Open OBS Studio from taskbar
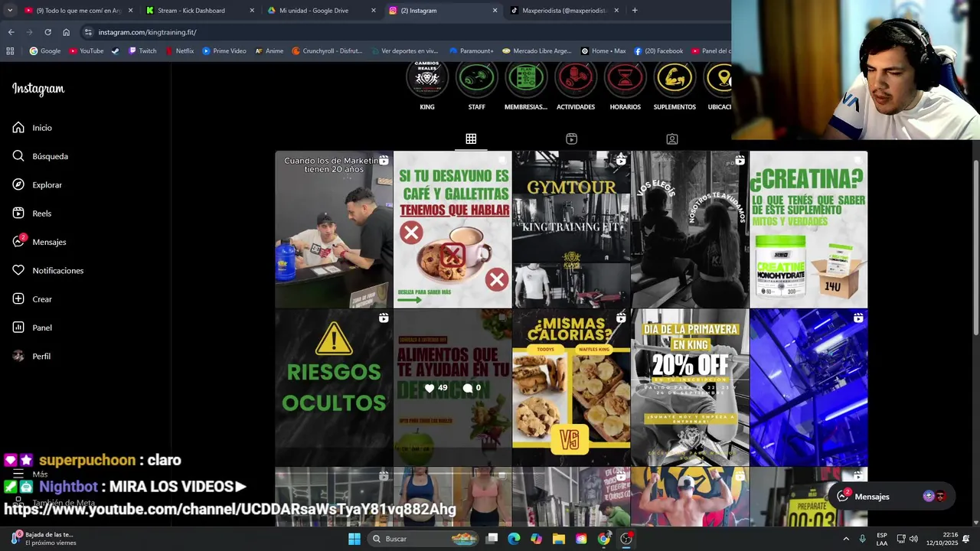This screenshot has height=551, width=980. 626,539
